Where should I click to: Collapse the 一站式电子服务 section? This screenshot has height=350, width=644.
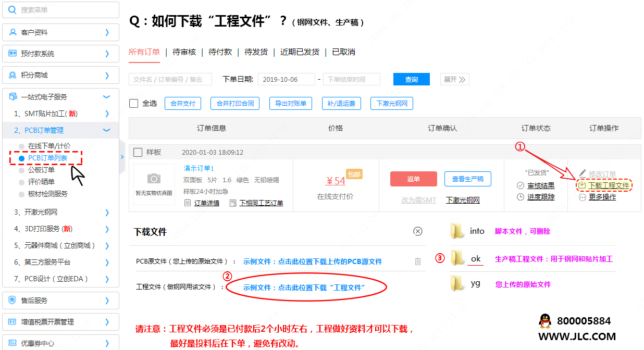point(60,97)
